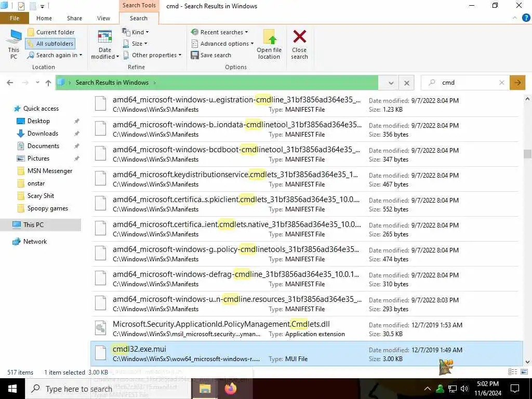Switch to the Home ribbon tab

[44, 18]
